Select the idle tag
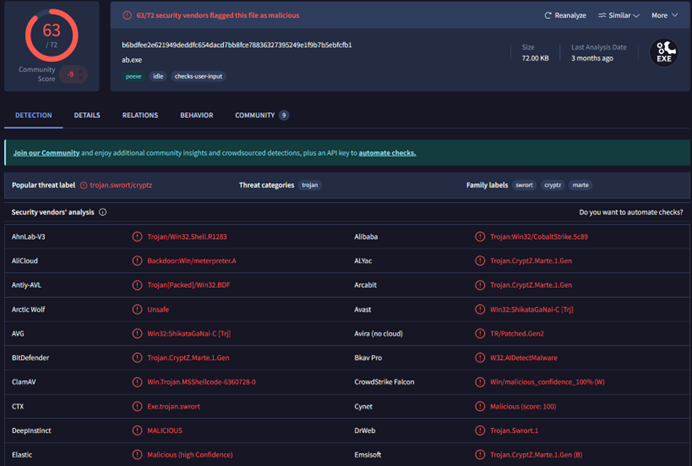 point(158,76)
